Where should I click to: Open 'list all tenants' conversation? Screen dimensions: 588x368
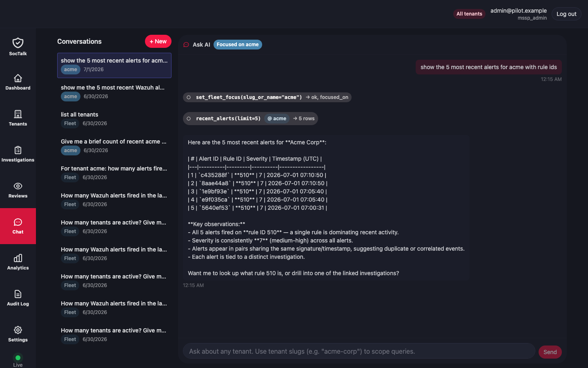tap(114, 119)
